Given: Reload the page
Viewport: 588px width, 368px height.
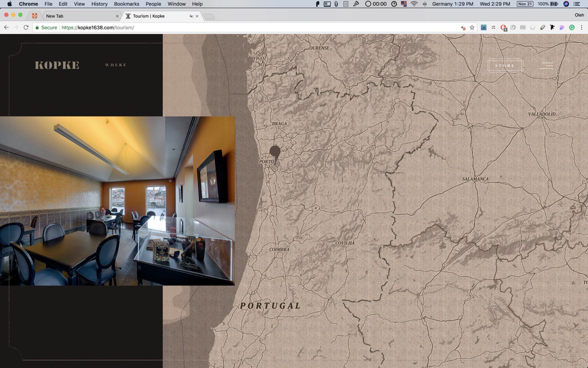Looking at the screenshot, I should pyautogui.click(x=26, y=28).
